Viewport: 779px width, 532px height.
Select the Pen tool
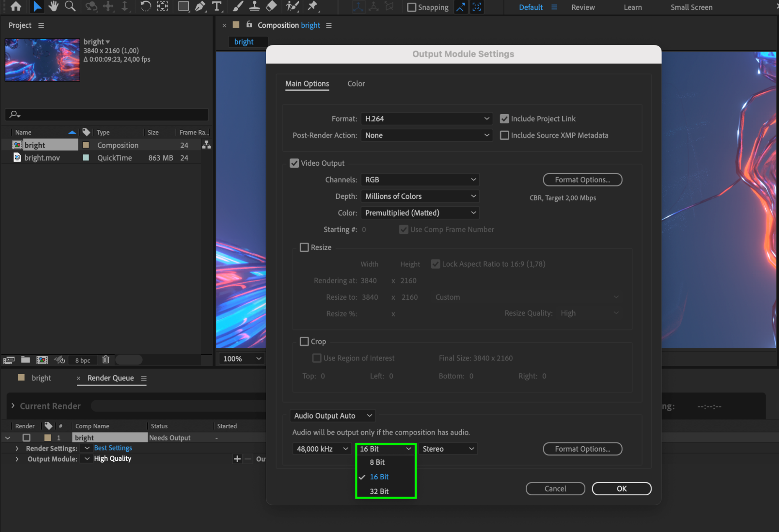pos(200,6)
